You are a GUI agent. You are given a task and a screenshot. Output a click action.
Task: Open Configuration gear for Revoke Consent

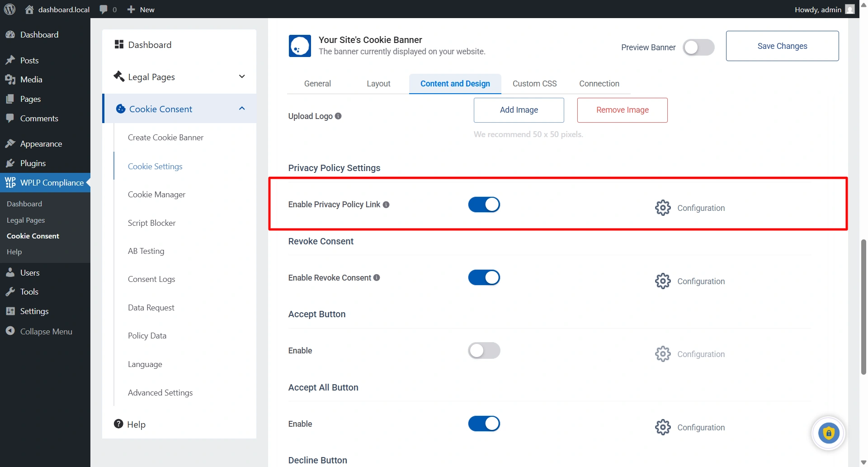pos(662,281)
